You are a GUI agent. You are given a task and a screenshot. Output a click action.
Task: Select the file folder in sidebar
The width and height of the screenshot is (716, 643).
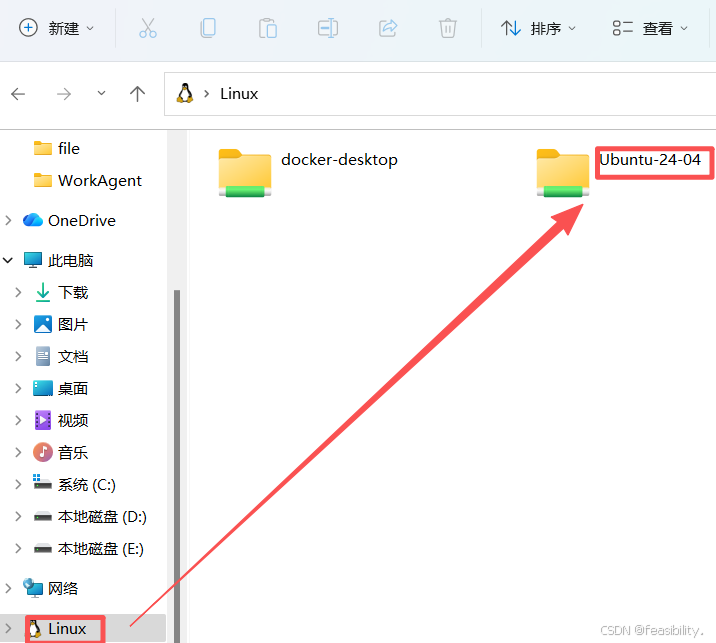pyautogui.click(x=57, y=148)
